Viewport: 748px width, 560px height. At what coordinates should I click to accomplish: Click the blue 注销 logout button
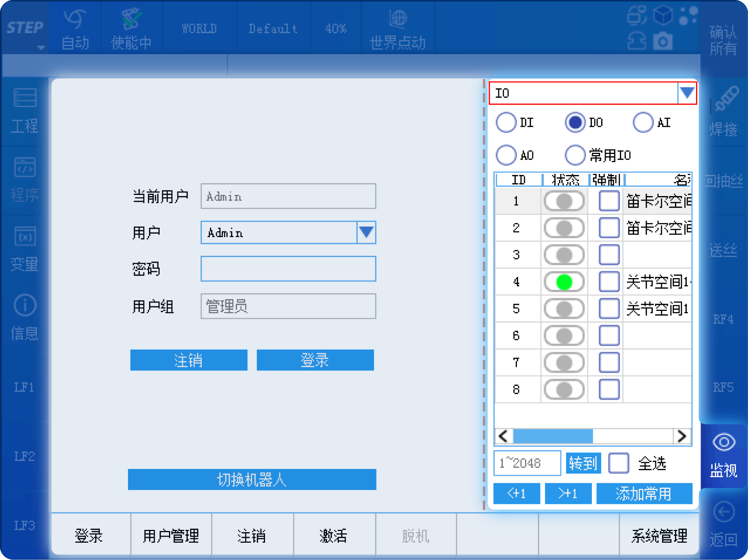coord(189,360)
